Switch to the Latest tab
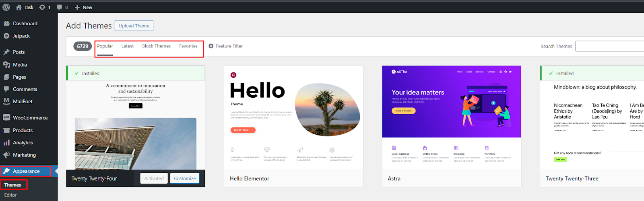Screen dimensions: 644x201 [x=128, y=46]
